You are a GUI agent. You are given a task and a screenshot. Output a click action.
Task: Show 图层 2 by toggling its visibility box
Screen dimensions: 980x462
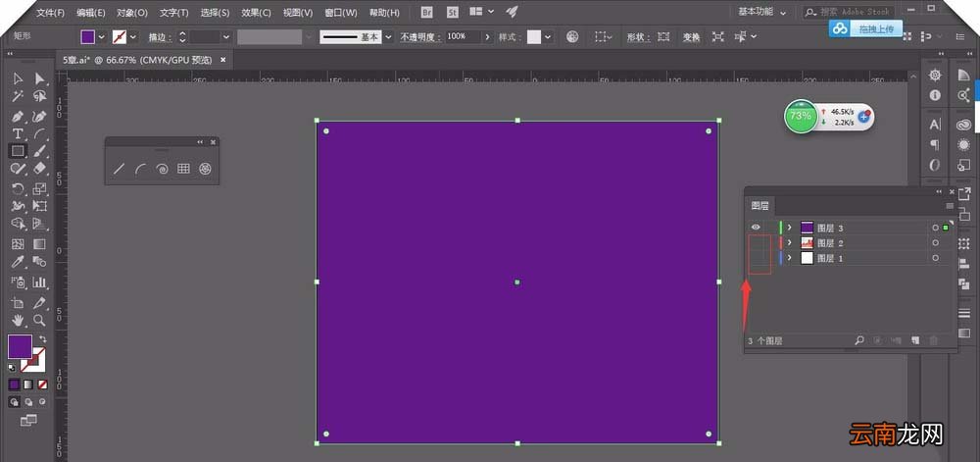(x=756, y=242)
